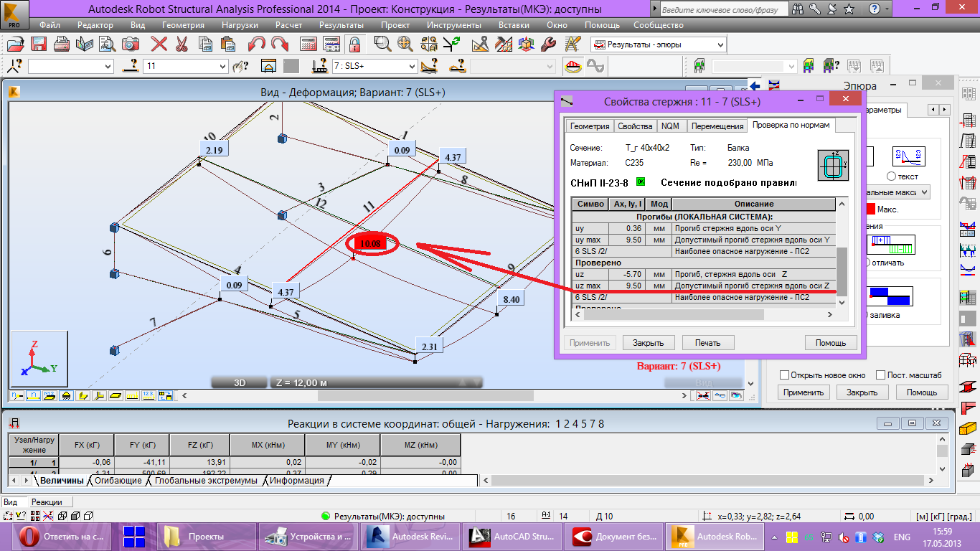Redo action with right red arrow
This screenshot has width=980, height=551.
click(279, 44)
